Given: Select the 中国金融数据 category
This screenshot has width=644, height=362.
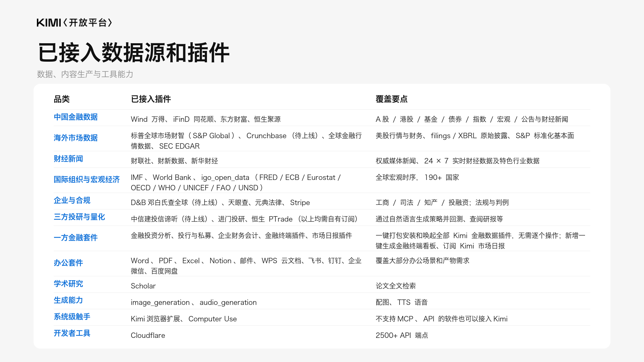Looking at the screenshot, I should [76, 117].
